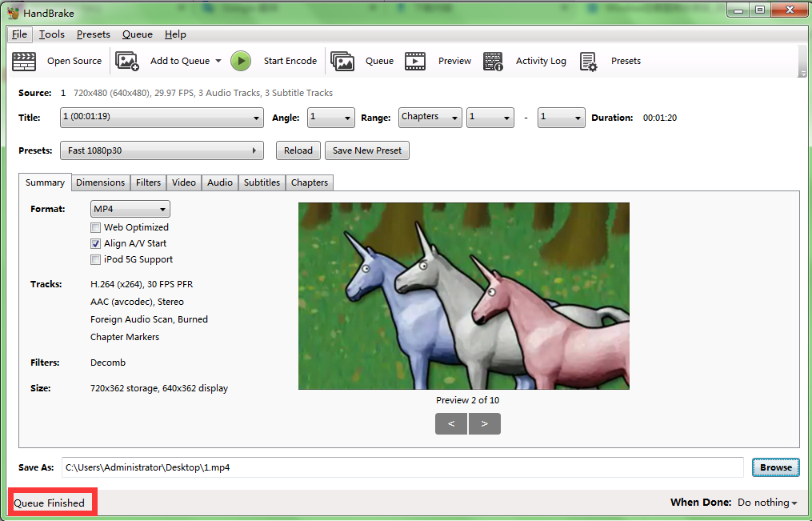Click the 720x362 storage size text
This screenshot has width=812, height=521.
pos(159,388)
